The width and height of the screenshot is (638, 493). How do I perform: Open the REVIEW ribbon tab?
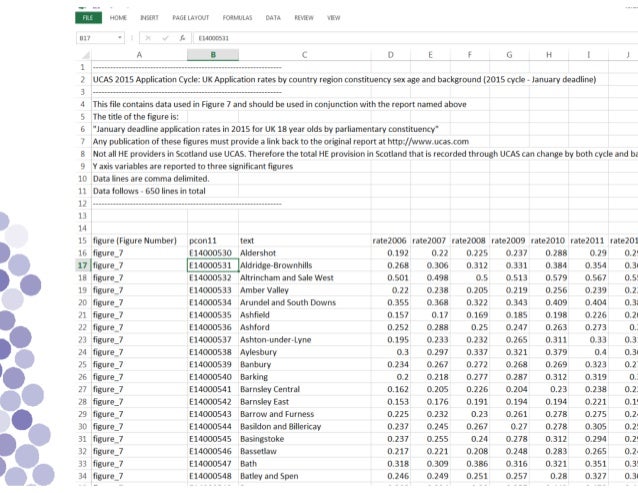pyautogui.click(x=304, y=18)
